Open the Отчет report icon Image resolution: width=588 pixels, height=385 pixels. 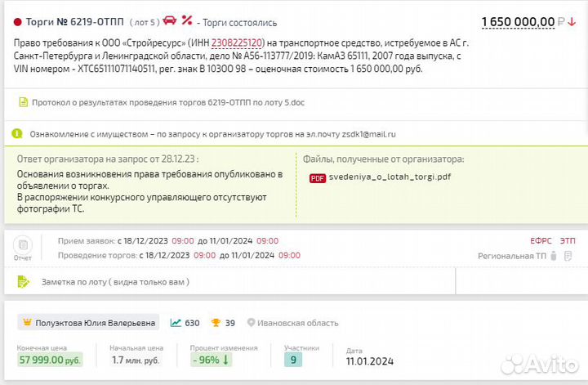pyautogui.click(x=23, y=245)
